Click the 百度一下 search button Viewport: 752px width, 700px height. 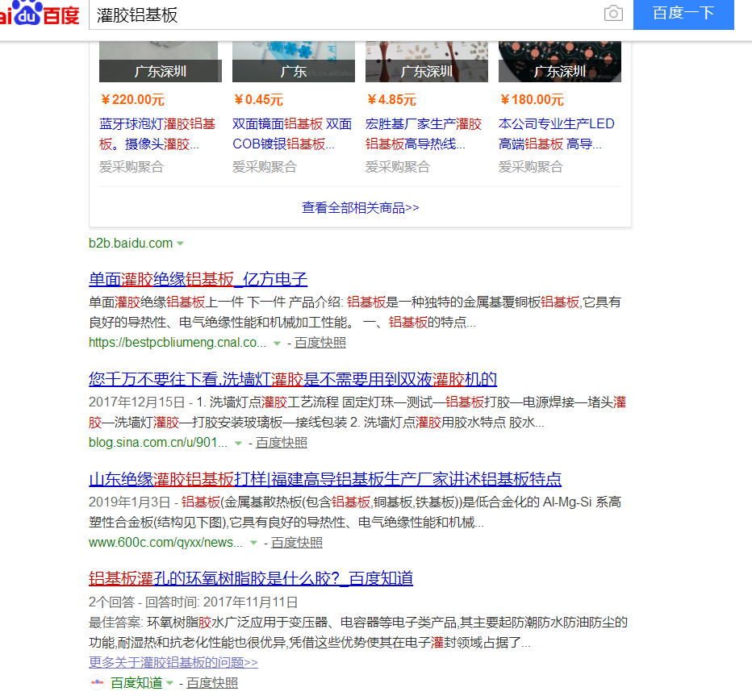(683, 14)
